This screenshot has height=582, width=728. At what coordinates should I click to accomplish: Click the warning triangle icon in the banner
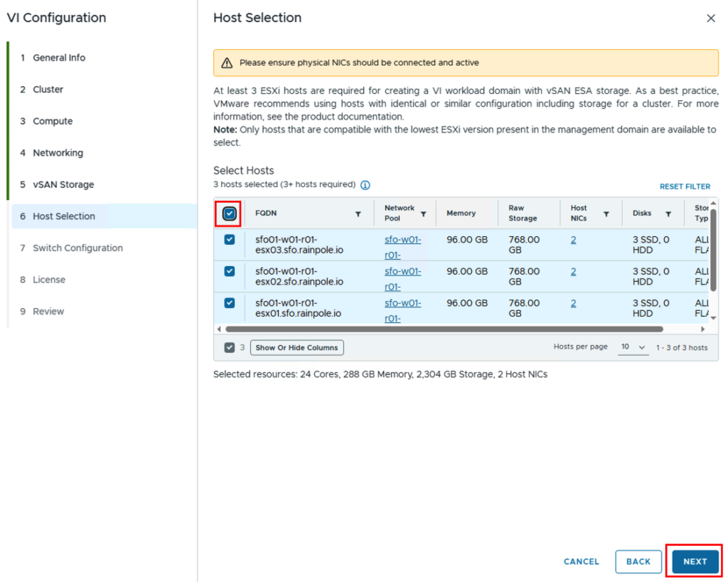(227, 63)
